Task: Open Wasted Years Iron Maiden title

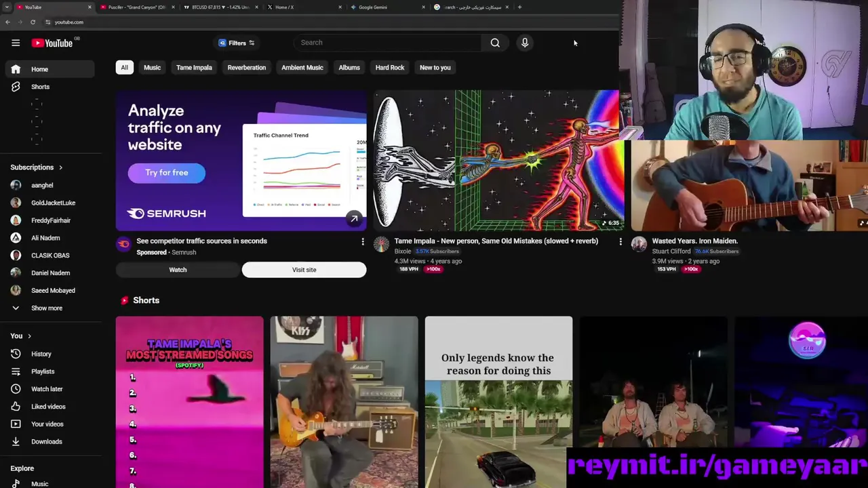Action: pos(695,241)
